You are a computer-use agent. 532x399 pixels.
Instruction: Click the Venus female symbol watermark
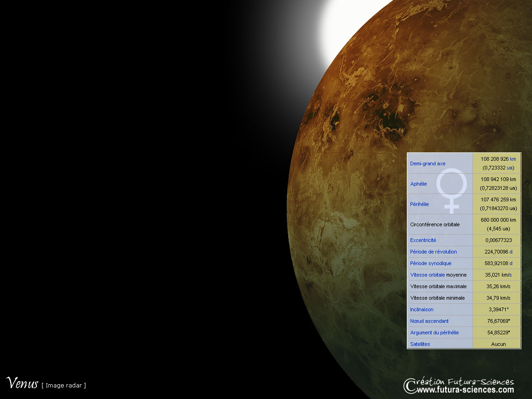(451, 190)
